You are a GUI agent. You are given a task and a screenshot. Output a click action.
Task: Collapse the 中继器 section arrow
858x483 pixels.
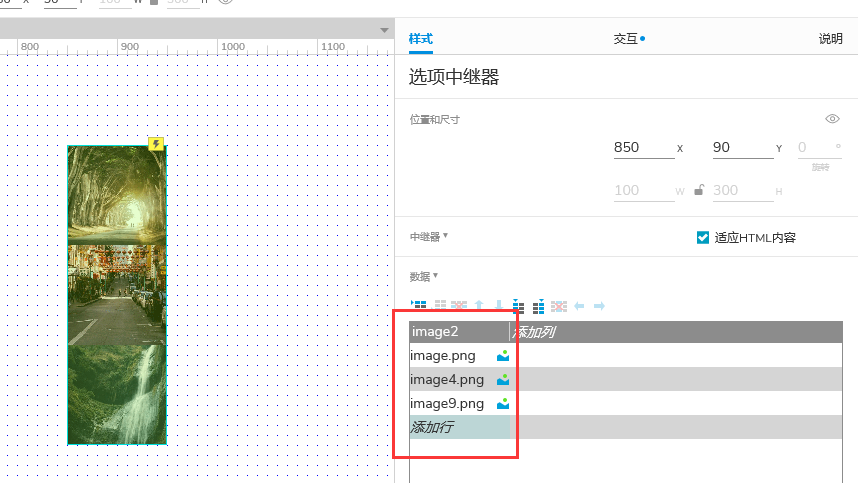tap(445, 236)
